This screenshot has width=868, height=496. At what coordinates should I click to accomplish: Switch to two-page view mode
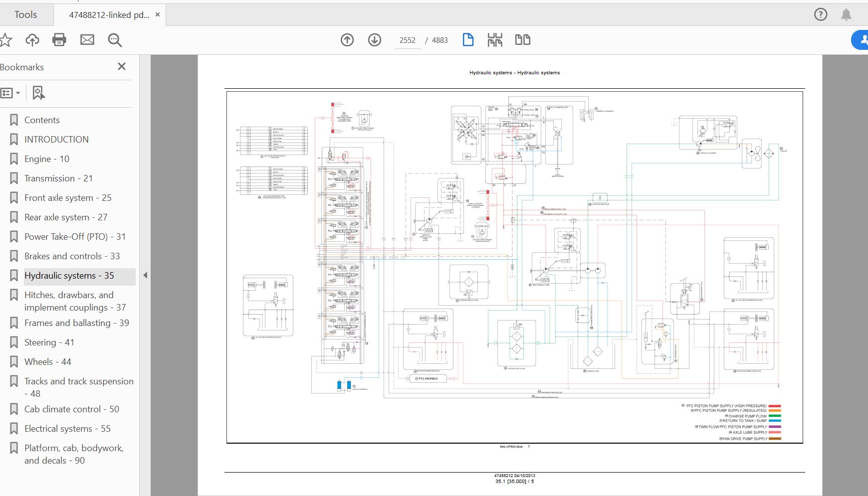point(522,40)
